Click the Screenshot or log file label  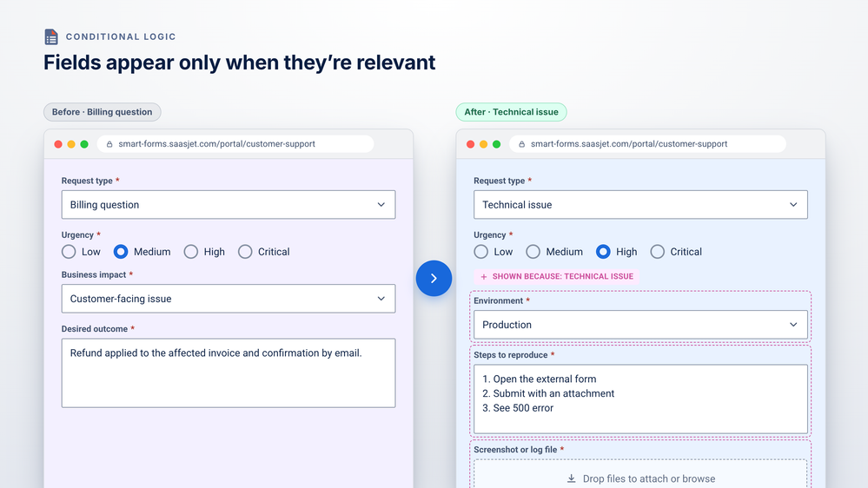(x=515, y=450)
